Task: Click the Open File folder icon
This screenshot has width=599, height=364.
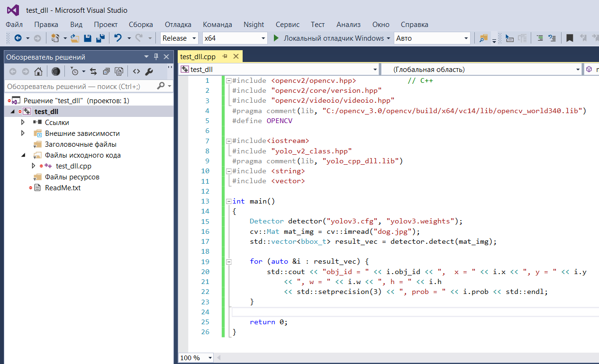Action: (75, 38)
